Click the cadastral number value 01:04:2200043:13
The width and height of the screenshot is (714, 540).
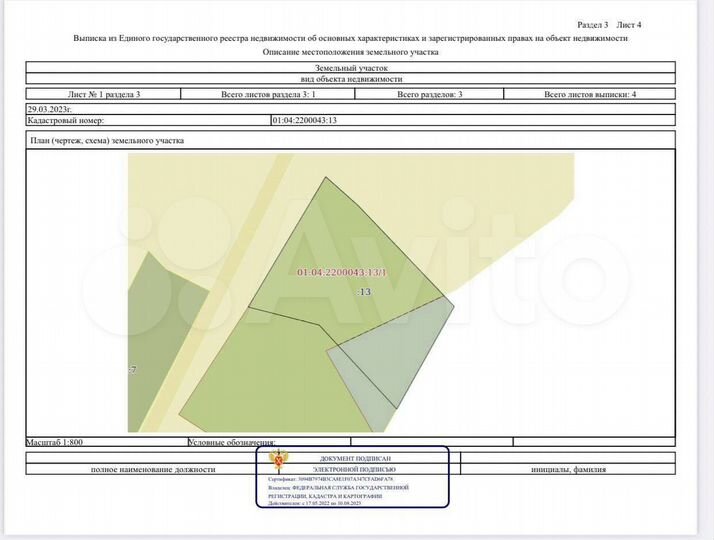304,119
